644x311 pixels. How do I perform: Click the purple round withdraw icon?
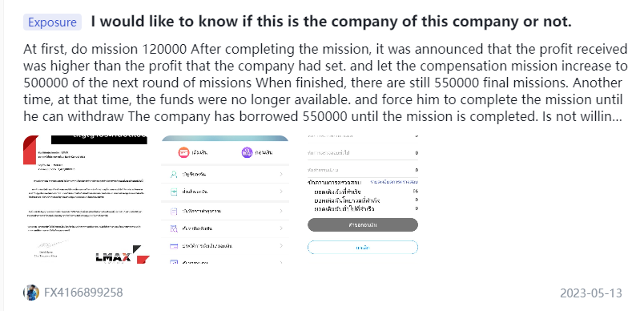(x=247, y=152)
